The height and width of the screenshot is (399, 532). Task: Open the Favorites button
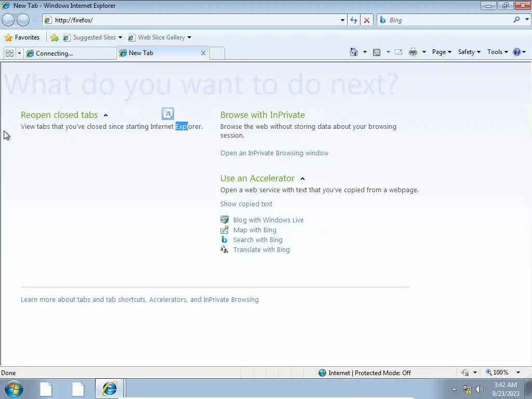click(22, 37)
